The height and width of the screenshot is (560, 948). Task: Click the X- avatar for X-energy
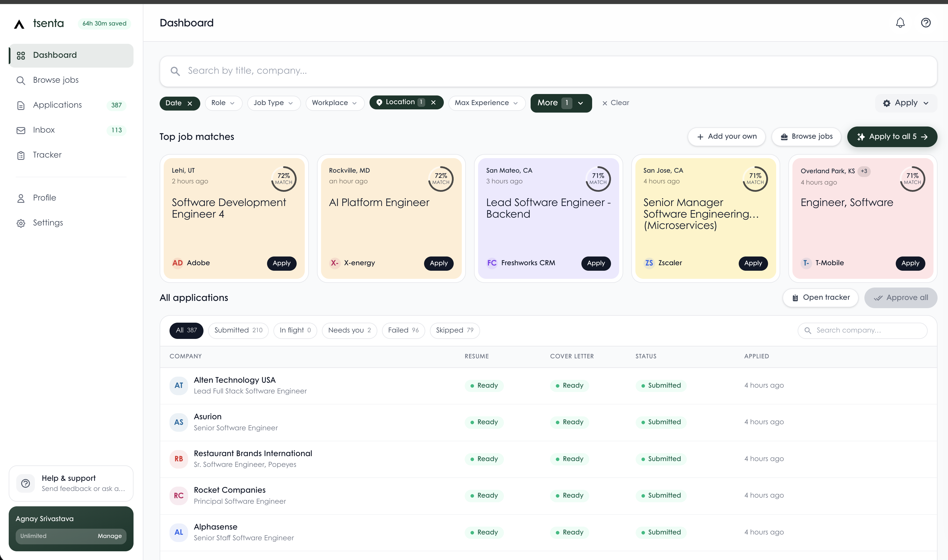pyautogui.click(x=334, y=263)
